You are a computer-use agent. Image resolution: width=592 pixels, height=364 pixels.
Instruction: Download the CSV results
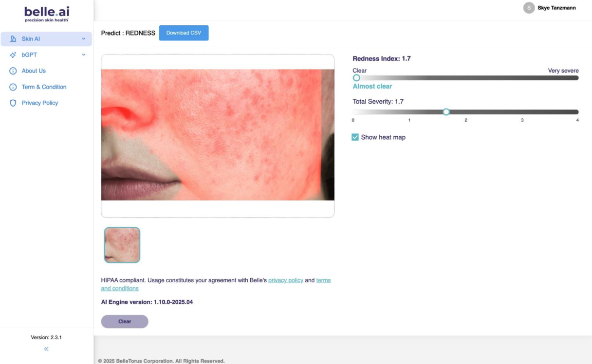184,33
